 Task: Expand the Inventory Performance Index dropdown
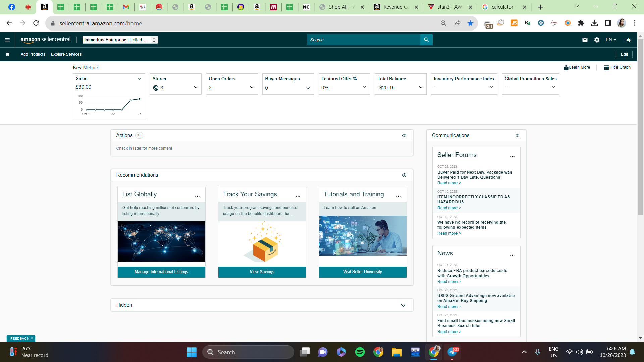[x=491, y=87]
